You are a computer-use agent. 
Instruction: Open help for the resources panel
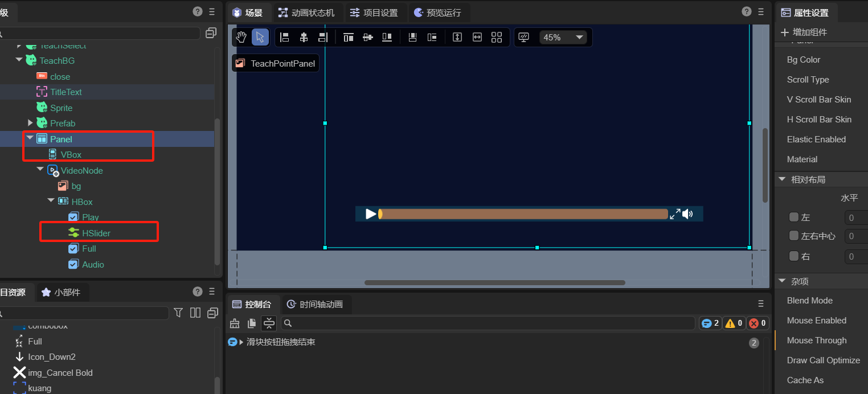pos(198,292)
